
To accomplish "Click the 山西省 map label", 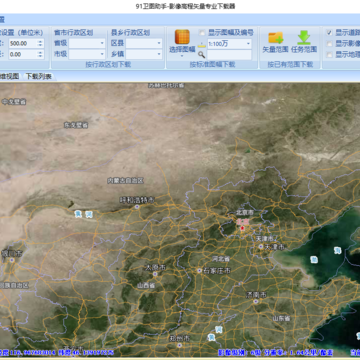I will (x=146, y=285).
